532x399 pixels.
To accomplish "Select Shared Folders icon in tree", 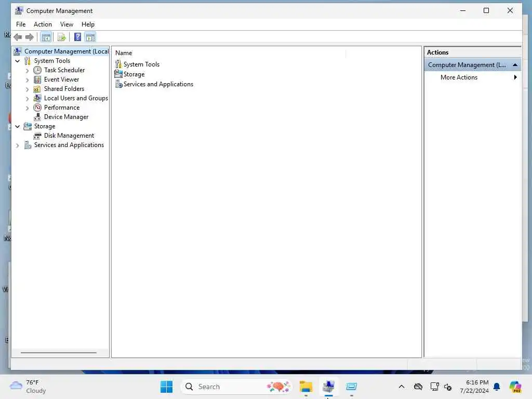I will point(37,89).
